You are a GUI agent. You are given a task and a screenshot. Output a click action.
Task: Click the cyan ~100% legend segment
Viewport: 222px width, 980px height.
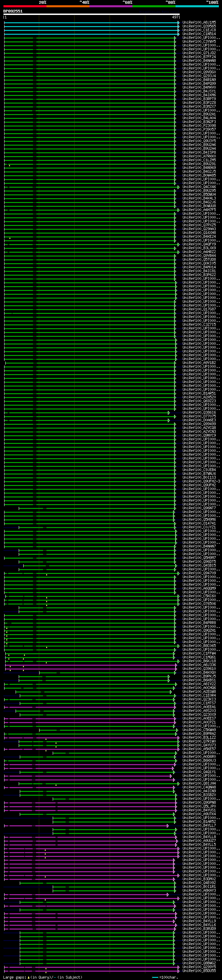pos(197,6)
